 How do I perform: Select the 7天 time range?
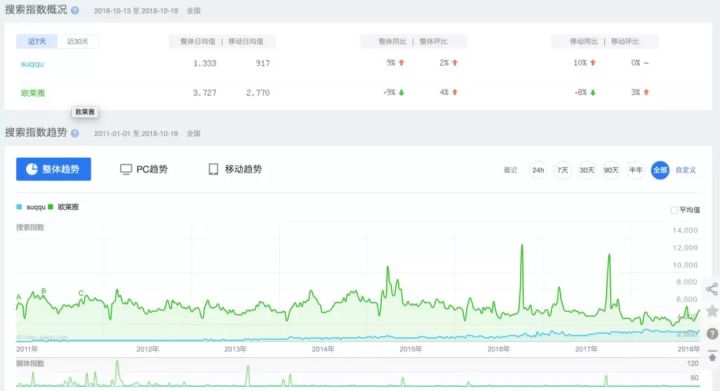point(562,170)
